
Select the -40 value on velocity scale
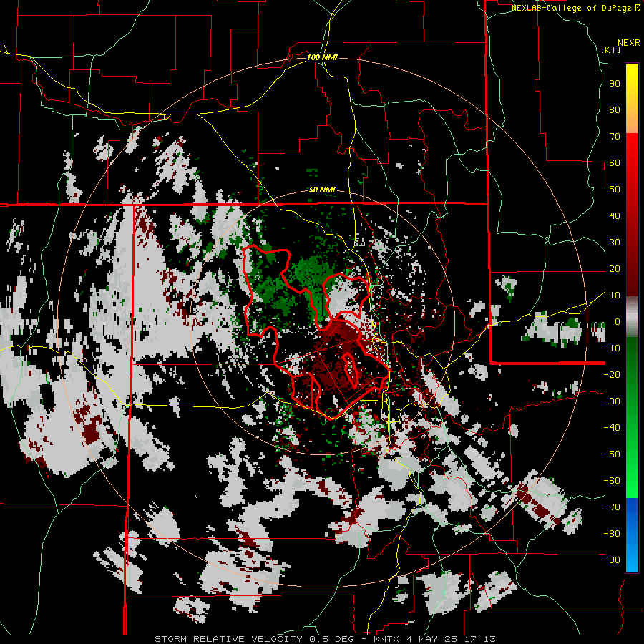tap(612, 428)
